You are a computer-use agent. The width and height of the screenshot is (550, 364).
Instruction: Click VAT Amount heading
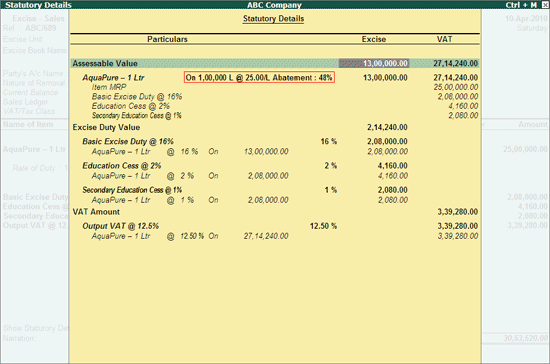[x=96, y=212]
